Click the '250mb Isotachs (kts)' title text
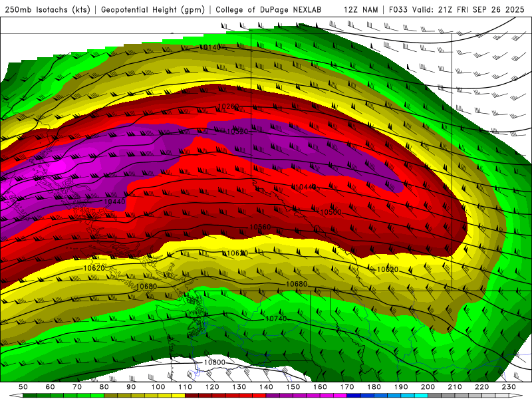The image size is (532, 399). point(47,9)
